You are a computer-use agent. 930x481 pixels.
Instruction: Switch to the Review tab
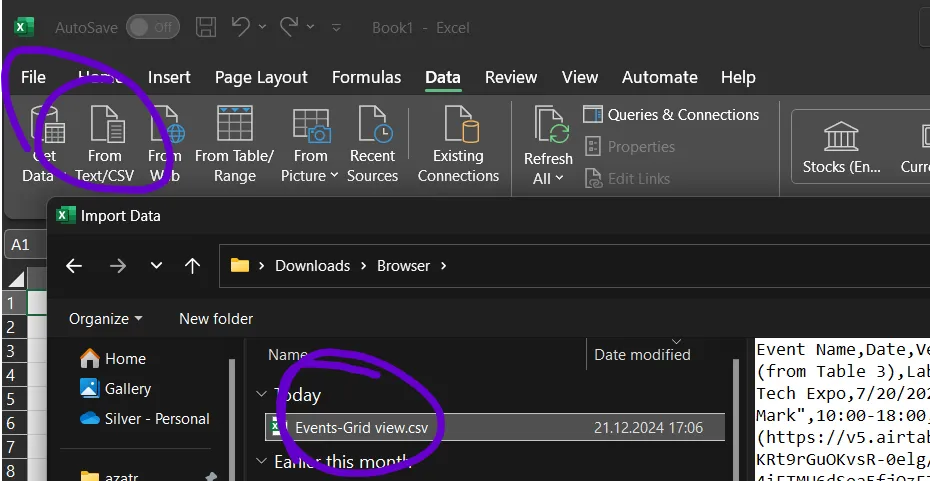511,77
